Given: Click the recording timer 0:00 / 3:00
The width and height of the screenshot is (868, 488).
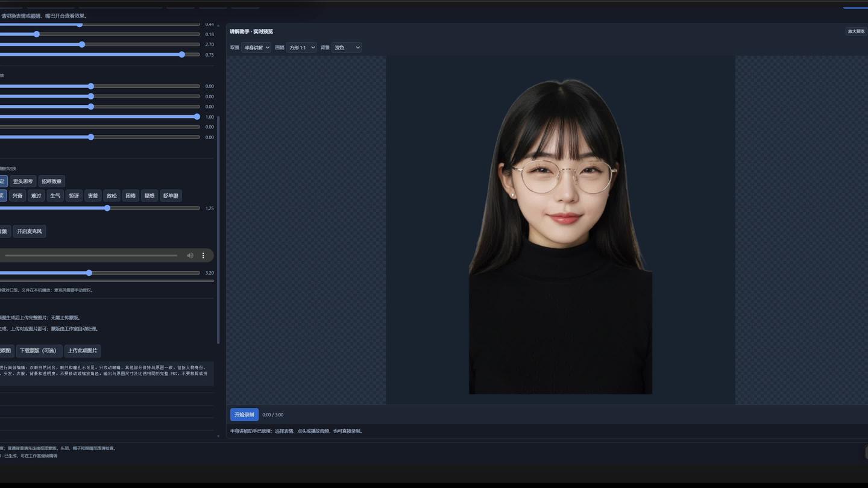Looking at the screenshot, I should tap(273, 415).
